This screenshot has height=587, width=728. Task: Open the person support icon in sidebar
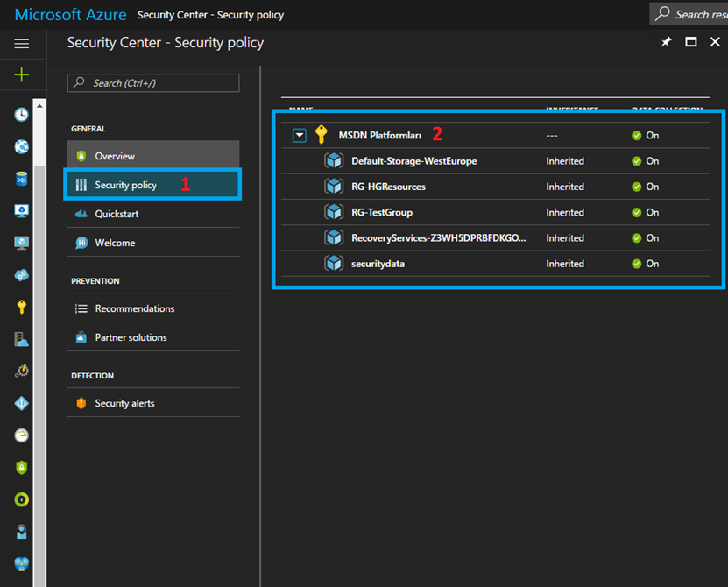click(x=21, y=532)
